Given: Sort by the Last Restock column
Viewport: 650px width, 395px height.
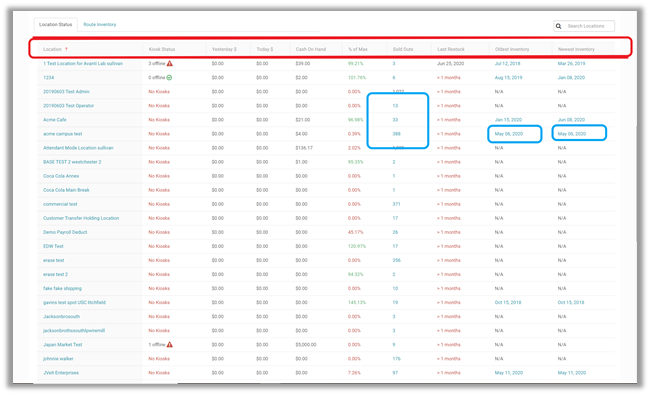Looking at the screenshot, I should 451,49.
